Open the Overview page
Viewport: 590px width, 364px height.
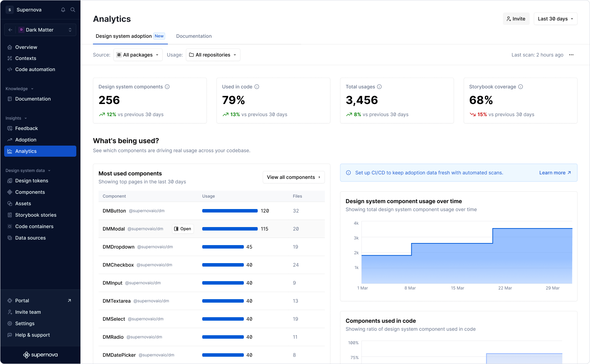coord(40,47)
